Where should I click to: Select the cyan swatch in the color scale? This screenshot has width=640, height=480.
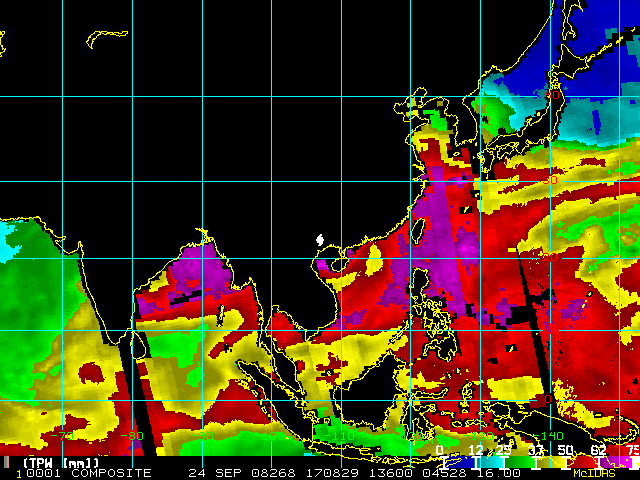tap(487, 461)
